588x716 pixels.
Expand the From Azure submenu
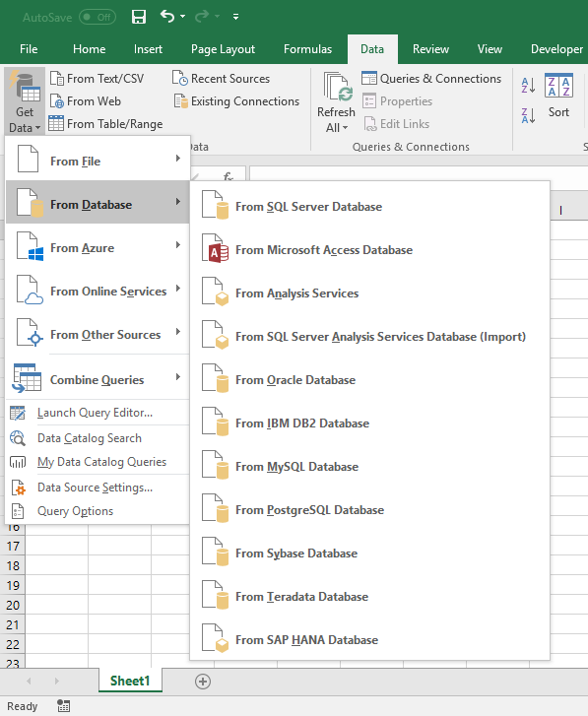point(98,245)
